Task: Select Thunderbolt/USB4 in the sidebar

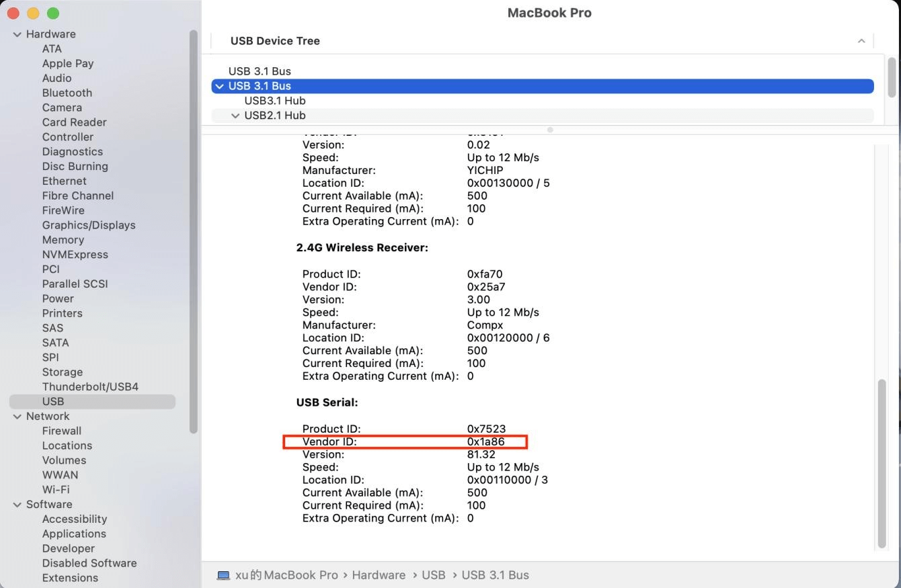Action: click(90, 387)
